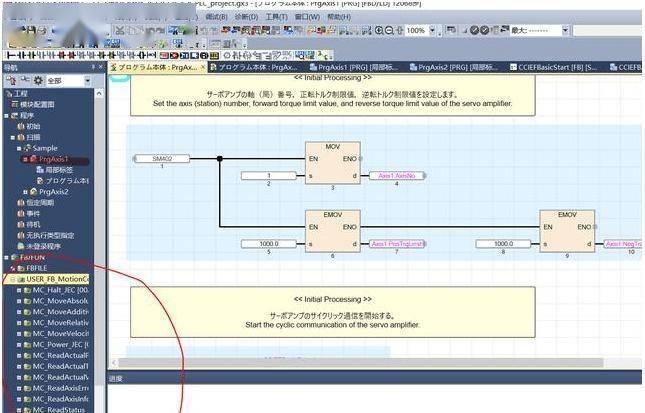
Task: Click the PrgAxis2 program icon in tree
Action: click(x=33, y=191)
